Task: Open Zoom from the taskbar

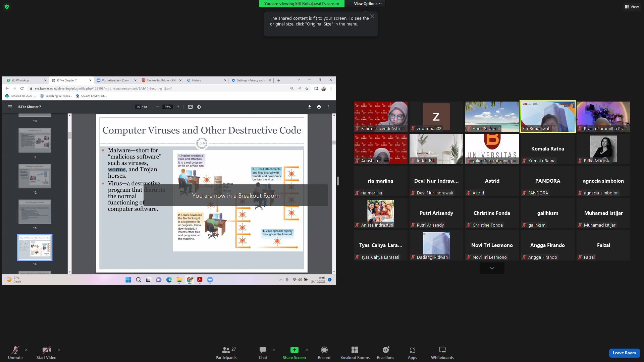Action: (x=210, y=280)
